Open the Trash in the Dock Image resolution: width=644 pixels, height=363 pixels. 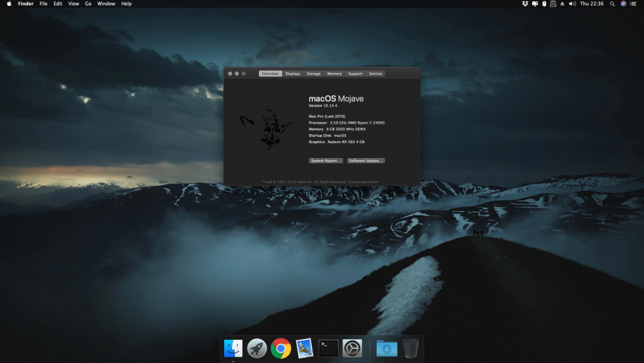[410, 348]
